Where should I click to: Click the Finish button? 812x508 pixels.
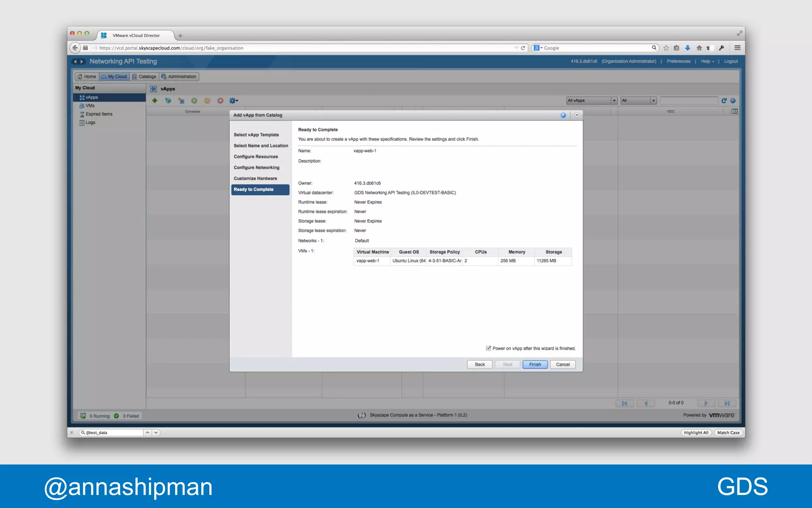coord(535,364)
